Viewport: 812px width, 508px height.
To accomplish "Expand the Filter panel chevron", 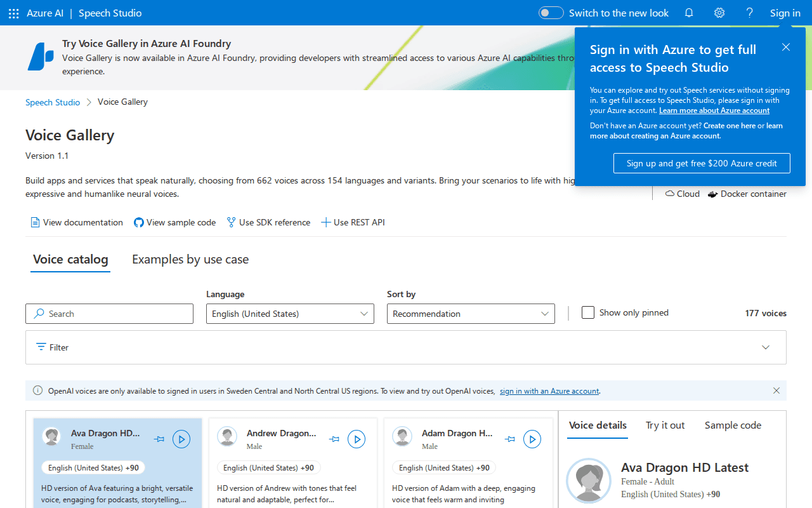I will coord(766,347).
